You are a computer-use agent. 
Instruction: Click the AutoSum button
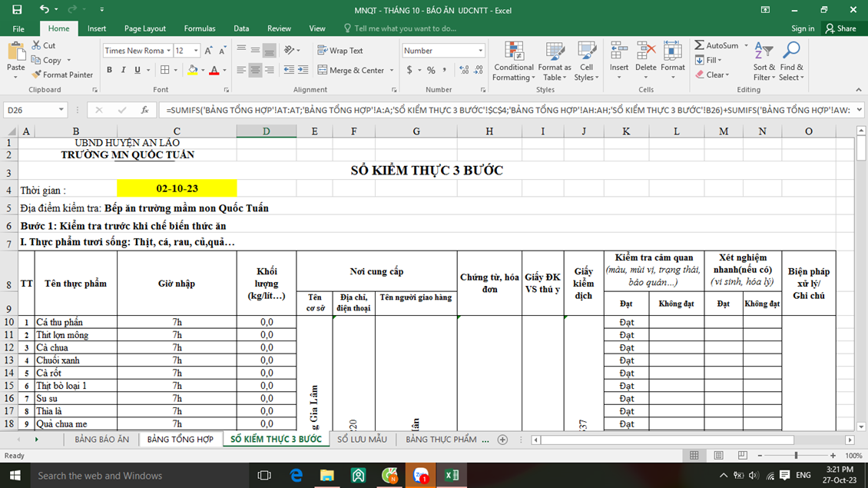[x=716, y=45]
